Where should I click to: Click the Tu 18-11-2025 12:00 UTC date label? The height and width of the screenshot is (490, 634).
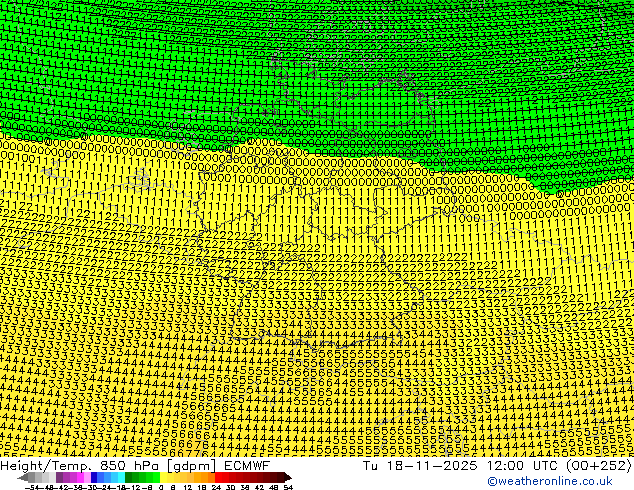click(462, 465)
